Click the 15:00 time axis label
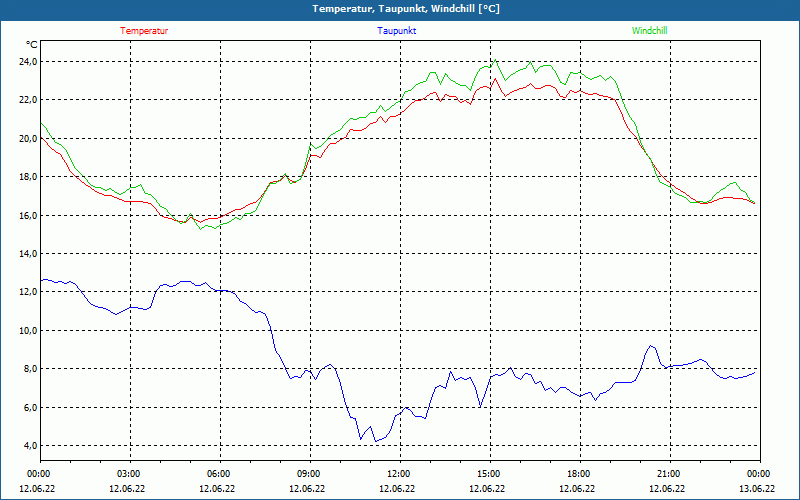Screen dimensions: 800x500 [490, 474]
